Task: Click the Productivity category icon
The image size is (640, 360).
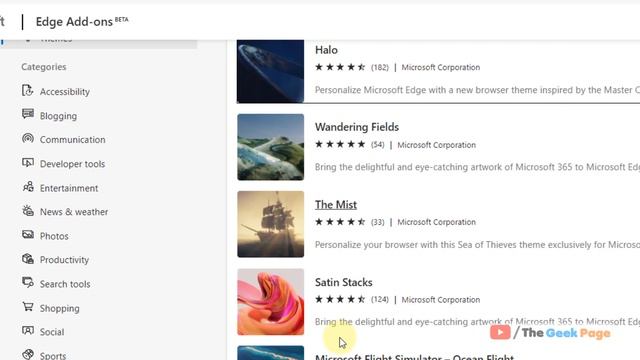Action: pos(28,259)
